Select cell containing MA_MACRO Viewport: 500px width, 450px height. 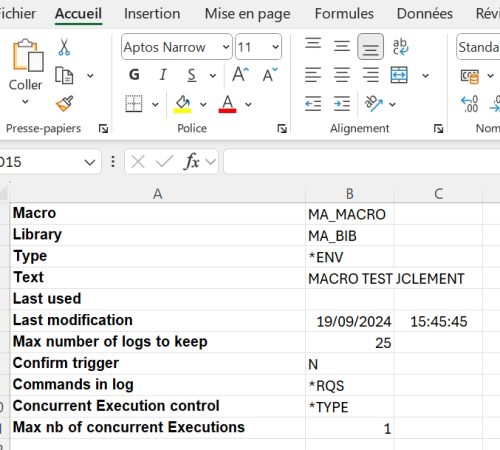[350, 214]
